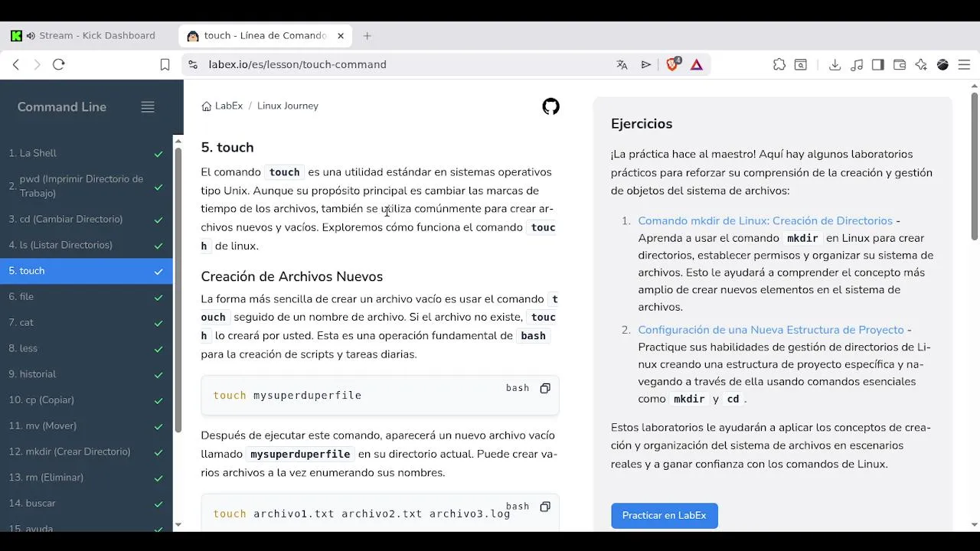Image resolution: width=980 pixels, height=551 pixels.
Task: Open Brave Rewards triangle icon
Action: pyautogui.click(x=697, y=65)
